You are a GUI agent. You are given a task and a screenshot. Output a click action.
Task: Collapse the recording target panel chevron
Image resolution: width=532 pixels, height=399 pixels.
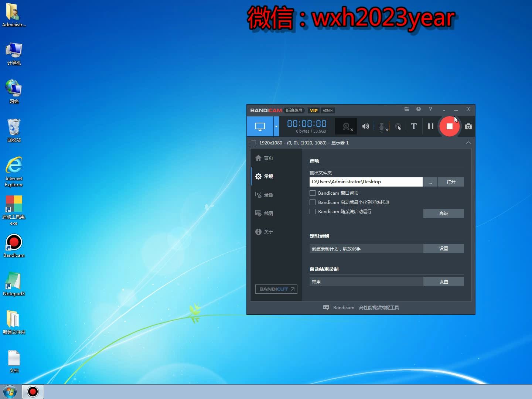point(468,143)
